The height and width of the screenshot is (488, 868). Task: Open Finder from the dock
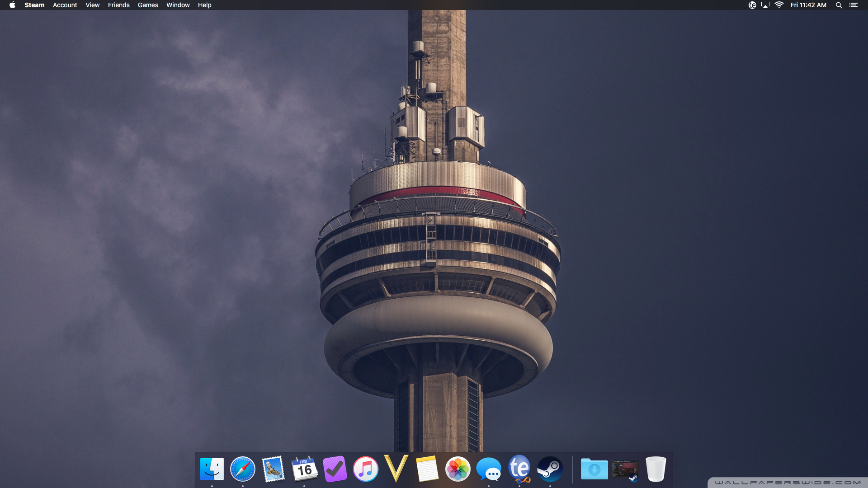[x=212, y=469]
